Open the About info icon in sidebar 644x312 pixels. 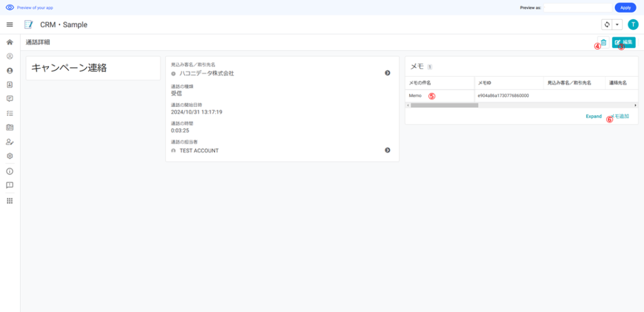click(10, 171)
